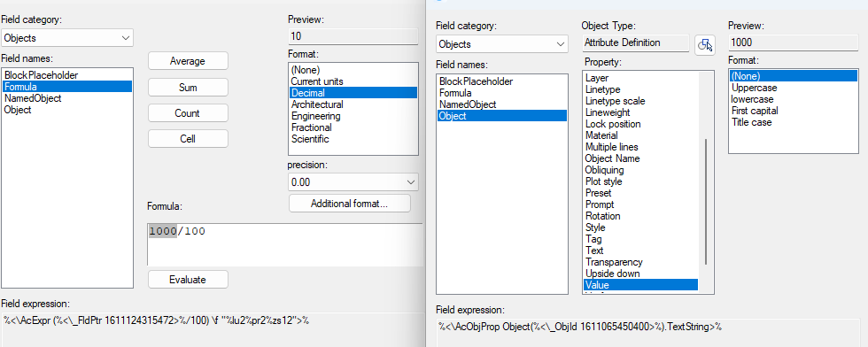This screenshot has height=347, width=868.
Task: Click the Cell button
Action: coord(188,138)
